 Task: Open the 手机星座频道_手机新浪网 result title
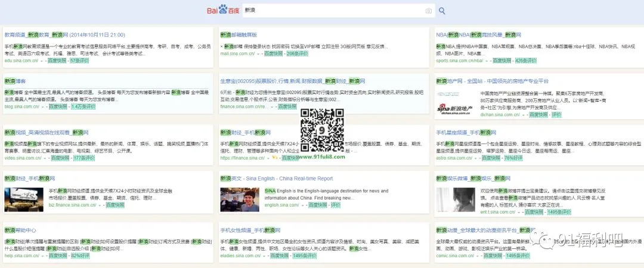(466, 133)
